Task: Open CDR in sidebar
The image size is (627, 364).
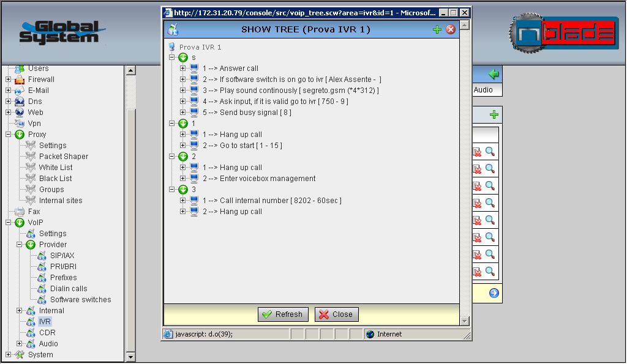Action: point(47,332)
